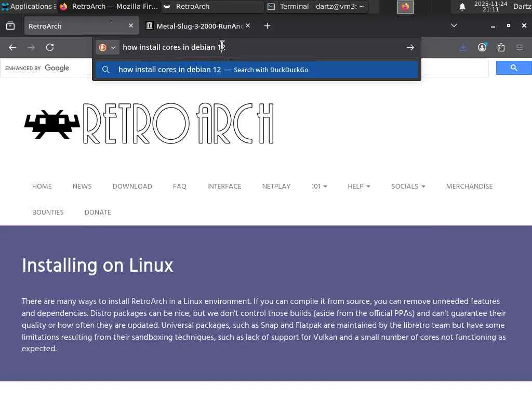Open the NEWS nav link
This screenshot has width=532, height=399.
[82, 187]
